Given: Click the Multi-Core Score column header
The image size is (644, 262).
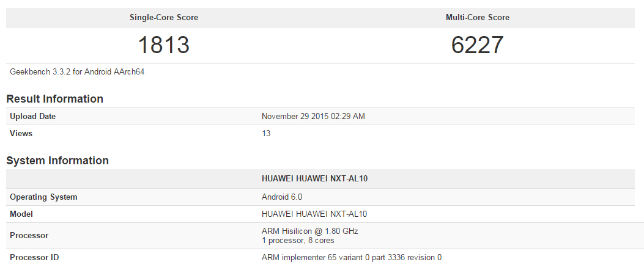Looking at the screenshot, I should [478, 18].
